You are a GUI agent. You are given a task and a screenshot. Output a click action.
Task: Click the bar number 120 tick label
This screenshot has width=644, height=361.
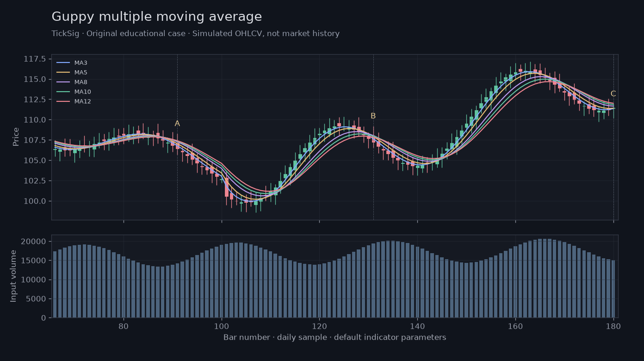[320, 325]
